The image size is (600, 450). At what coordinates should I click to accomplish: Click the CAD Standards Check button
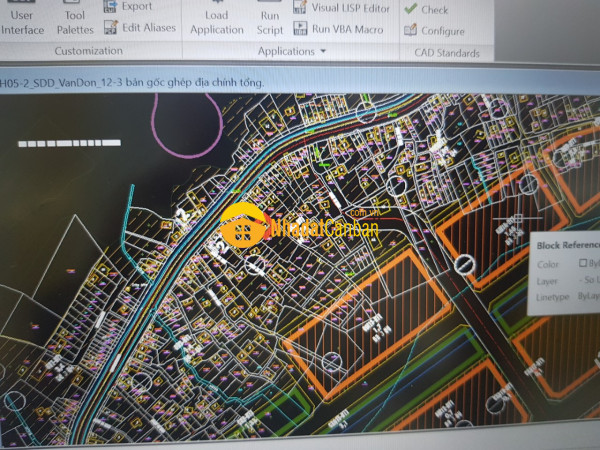[x=426, y=10]
